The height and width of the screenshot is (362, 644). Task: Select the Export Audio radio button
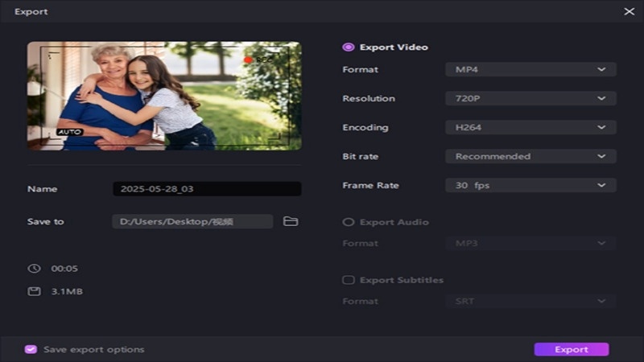349,222
